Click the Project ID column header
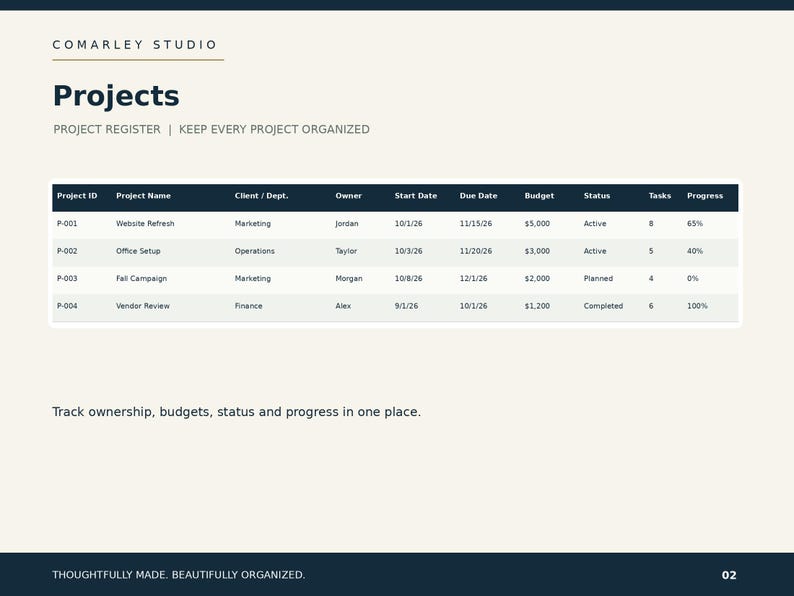The image size is (794, 596). click(x=77, y=196)
